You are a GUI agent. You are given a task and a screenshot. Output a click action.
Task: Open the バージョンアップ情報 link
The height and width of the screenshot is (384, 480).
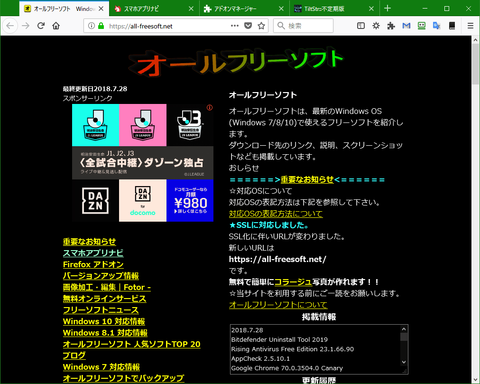click(x=101, y=276)
